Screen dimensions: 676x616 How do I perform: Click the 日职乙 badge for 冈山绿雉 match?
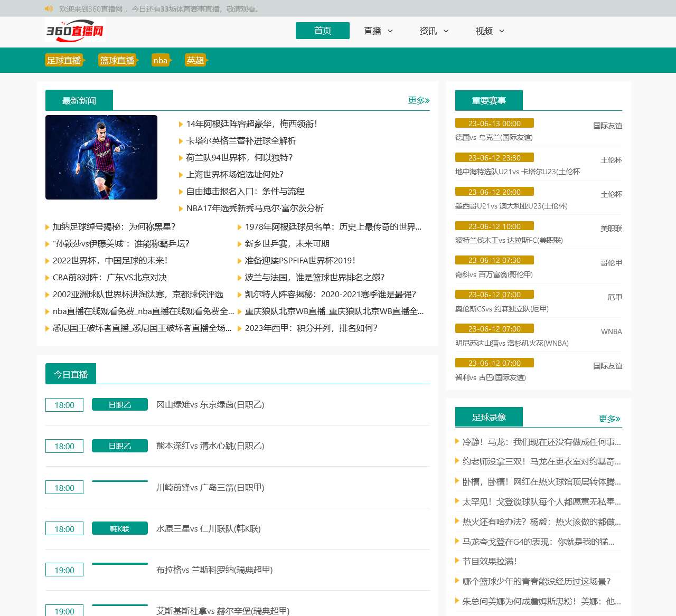point(119,405)
